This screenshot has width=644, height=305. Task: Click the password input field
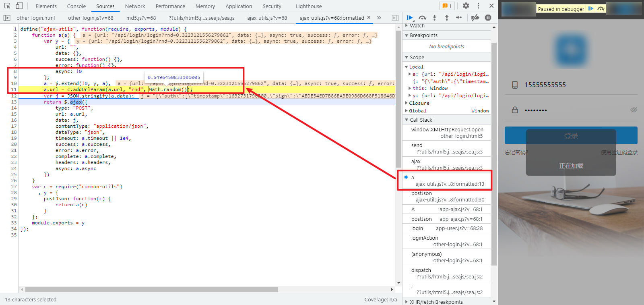pyautogui.click(x=571, y=110)
